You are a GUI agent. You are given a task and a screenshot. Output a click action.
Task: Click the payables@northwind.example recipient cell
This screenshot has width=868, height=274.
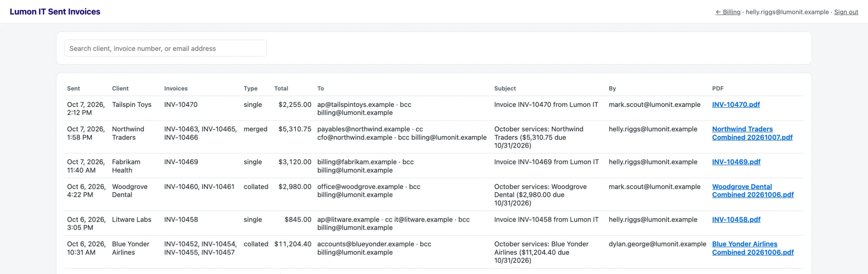(402, 133)
